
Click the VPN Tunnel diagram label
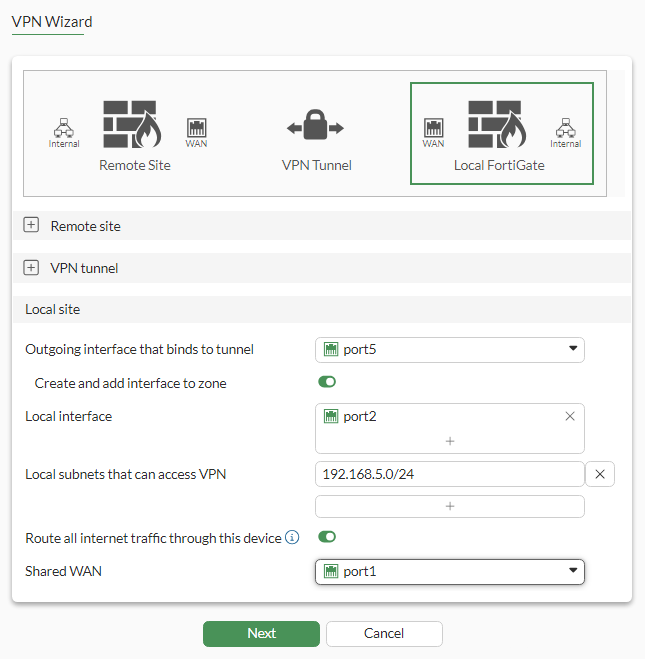(317, 165)
